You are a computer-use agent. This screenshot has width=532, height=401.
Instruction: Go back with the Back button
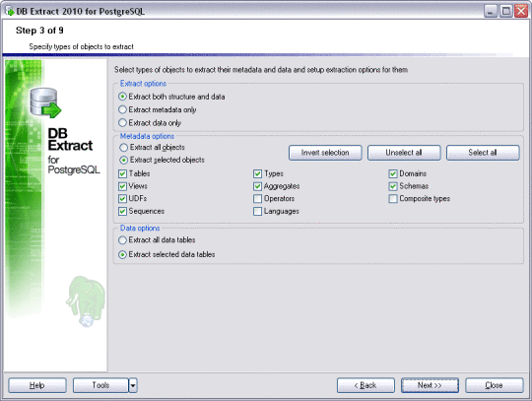366,385
